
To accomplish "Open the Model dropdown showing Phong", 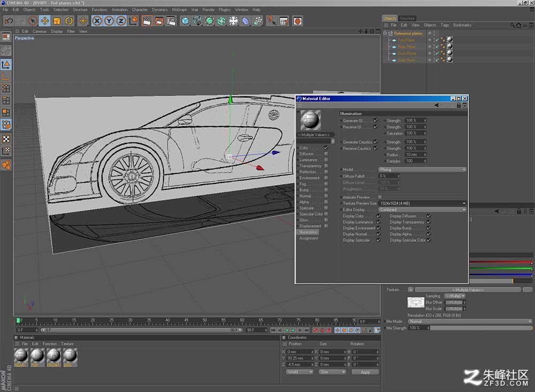I will (x=422, y=170).
